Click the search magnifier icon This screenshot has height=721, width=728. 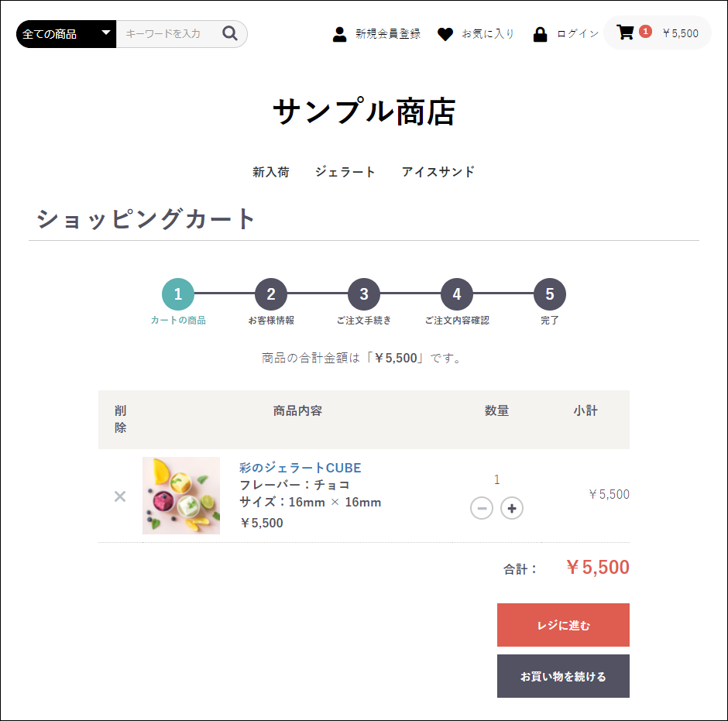pyautogui.click(x=229, y=33)
